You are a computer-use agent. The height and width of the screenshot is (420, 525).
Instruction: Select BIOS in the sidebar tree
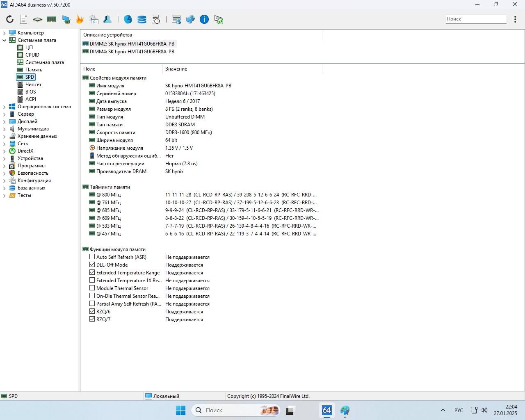click(30, 92)
